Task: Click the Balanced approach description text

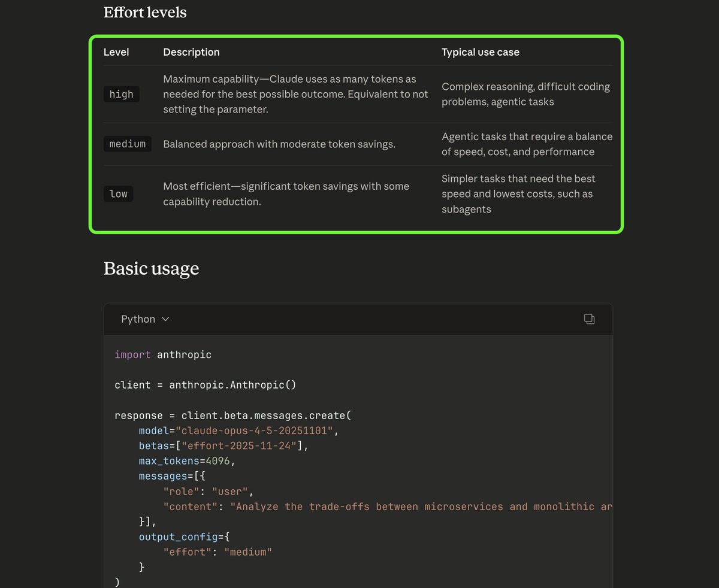Action: (x=279, y=144)
